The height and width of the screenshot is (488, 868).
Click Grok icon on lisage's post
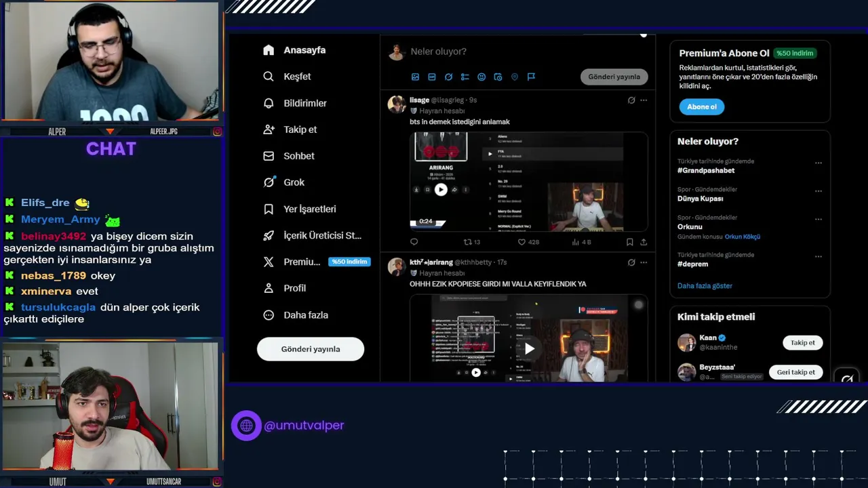(x=631, y=100)
